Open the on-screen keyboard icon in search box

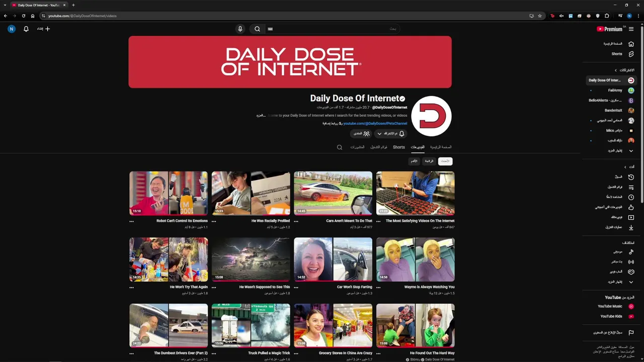coord(270,29)
